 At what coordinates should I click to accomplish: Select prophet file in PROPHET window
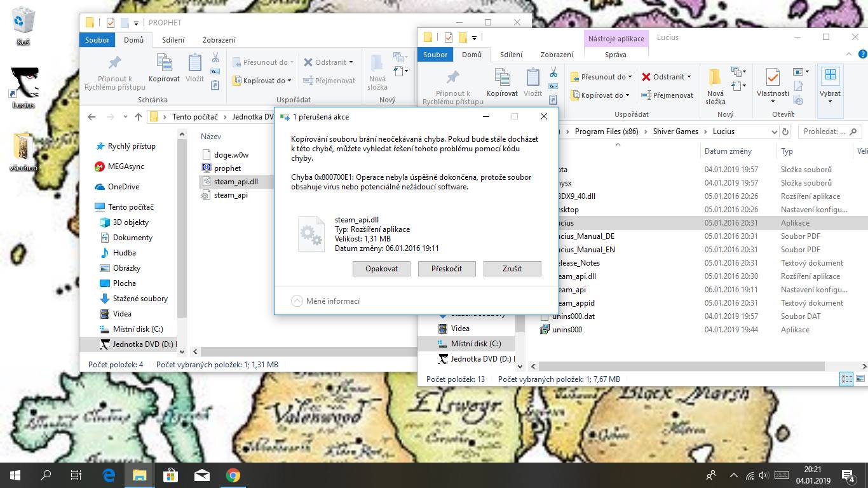point(221,168)
